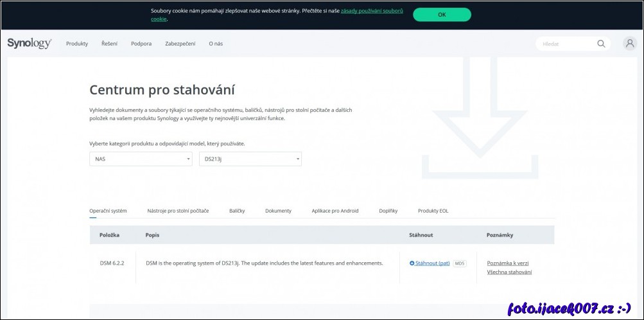Open the Produkty menu
Image resolution: width=644 pixels, height=320 pixels.
[x=77, y=44]
